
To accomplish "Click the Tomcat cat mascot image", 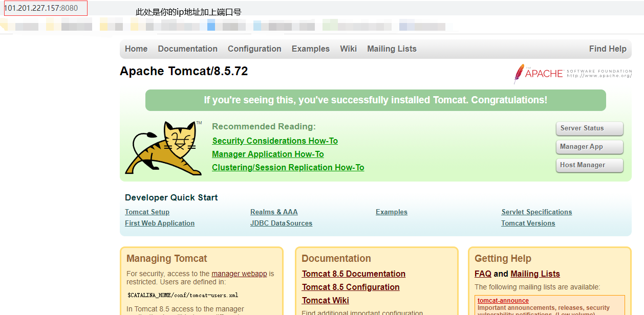I will 164,148.
